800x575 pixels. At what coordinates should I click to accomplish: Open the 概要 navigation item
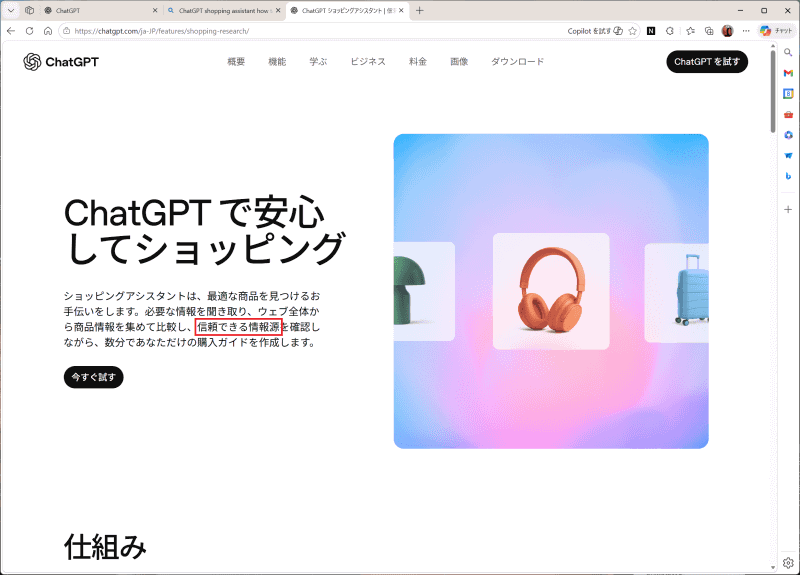point(236,62)
